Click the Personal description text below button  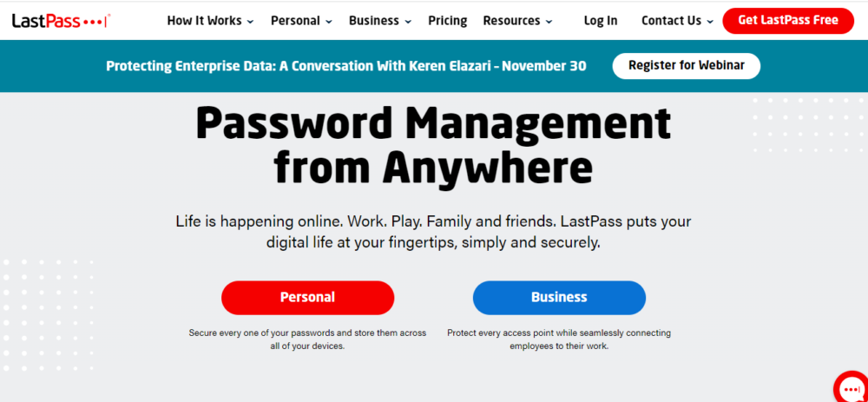(307, 339)
